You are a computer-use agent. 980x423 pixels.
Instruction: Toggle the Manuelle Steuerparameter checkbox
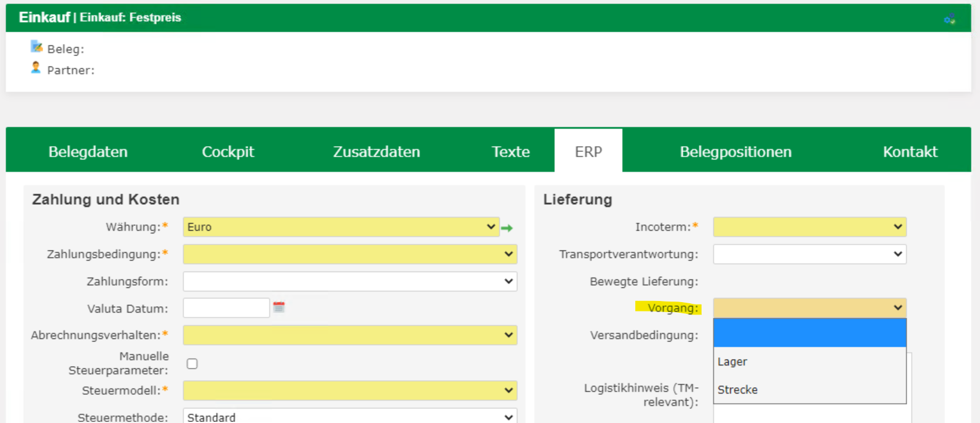(192, 364)
